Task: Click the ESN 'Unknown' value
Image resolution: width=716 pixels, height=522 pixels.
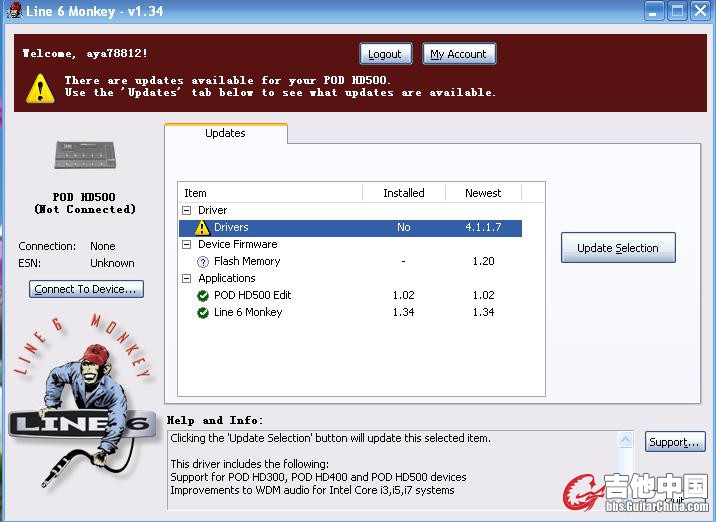Action: [112, 264]
